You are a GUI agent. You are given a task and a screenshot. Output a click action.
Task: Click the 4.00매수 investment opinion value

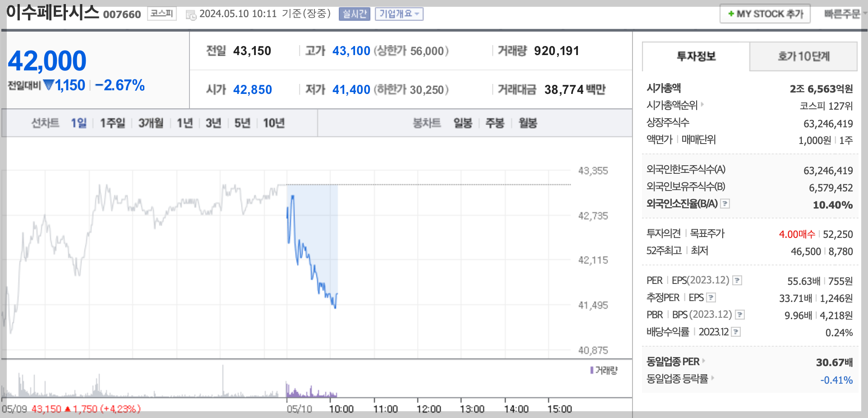797,234
